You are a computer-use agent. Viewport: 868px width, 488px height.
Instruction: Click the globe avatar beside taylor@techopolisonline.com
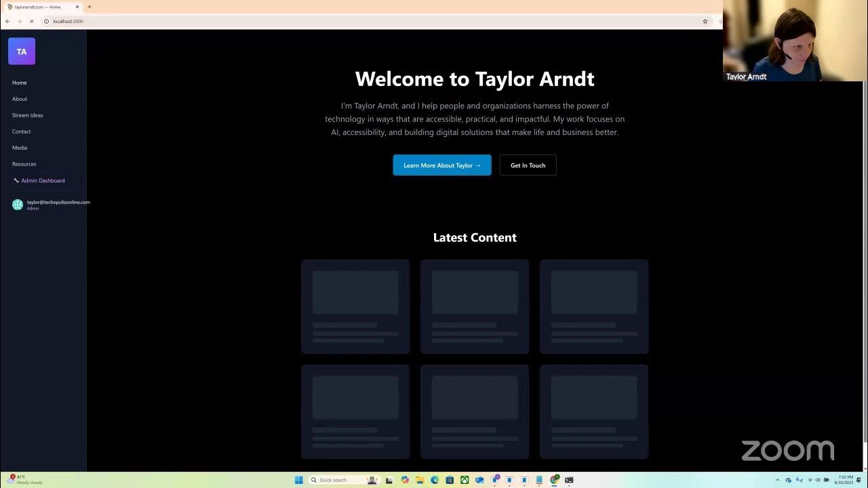(18, 205)
